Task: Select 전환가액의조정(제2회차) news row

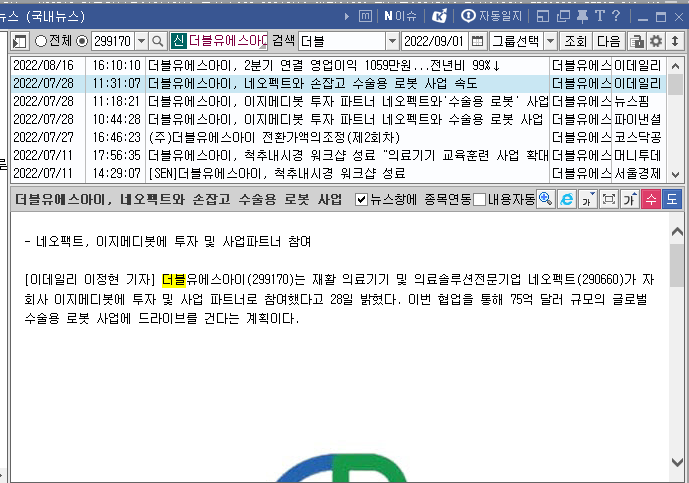Action: pos(338,138)
